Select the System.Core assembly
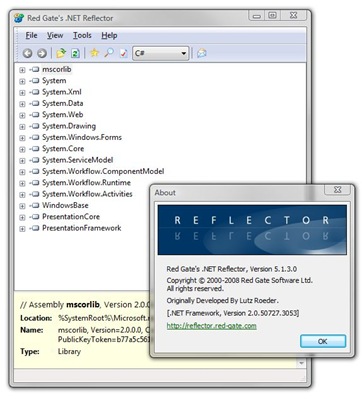The width and height of the screenshot is (362, 400). click(63, 149)
